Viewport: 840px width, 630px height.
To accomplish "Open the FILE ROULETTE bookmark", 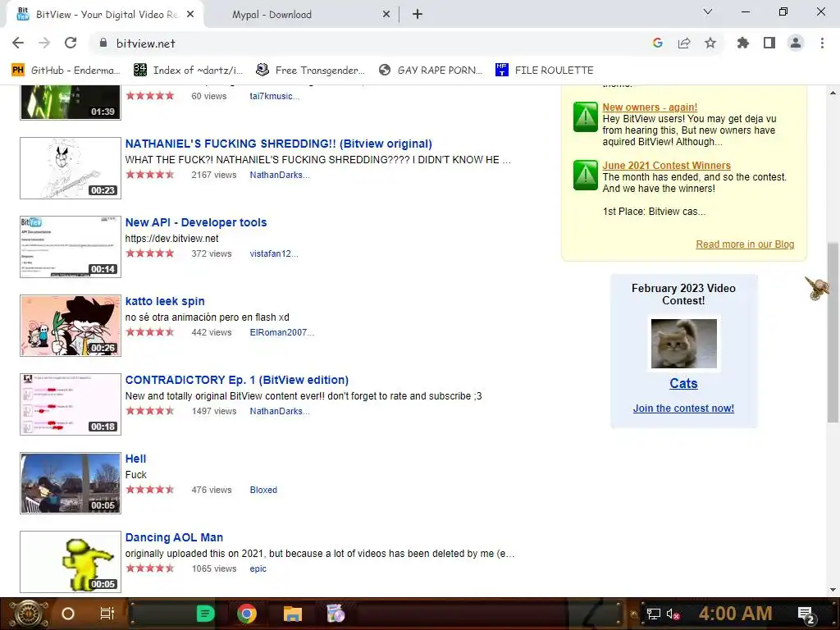I will coord(545,71).
